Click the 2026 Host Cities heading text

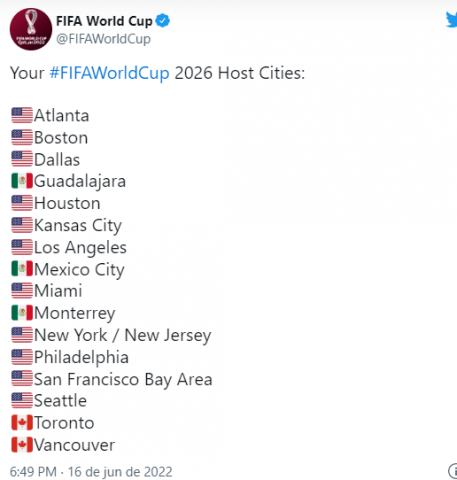pyautogui.click(x=240, y=73)
